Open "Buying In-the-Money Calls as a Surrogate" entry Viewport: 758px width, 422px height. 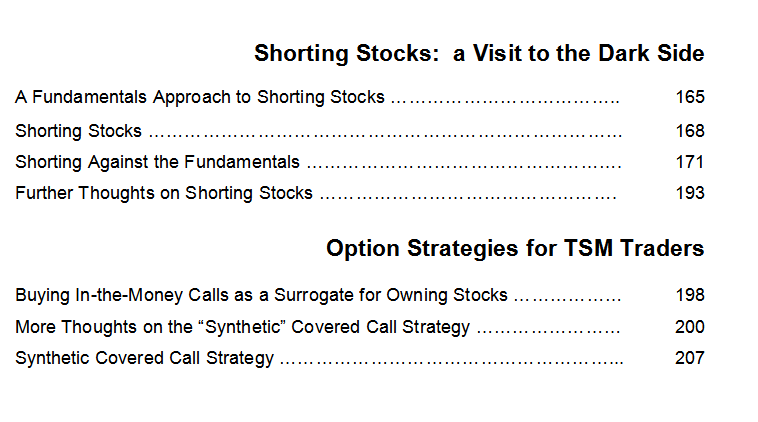coord(261,295)
